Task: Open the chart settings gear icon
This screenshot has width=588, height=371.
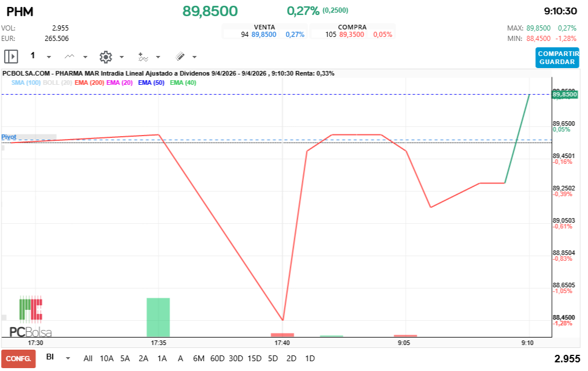Action: (x=106, y=57)
